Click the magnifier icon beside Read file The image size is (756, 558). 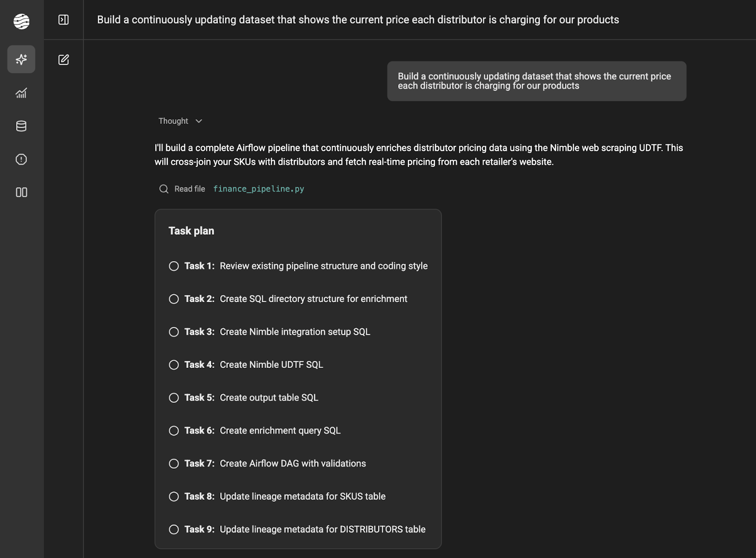tap(164, 189)
